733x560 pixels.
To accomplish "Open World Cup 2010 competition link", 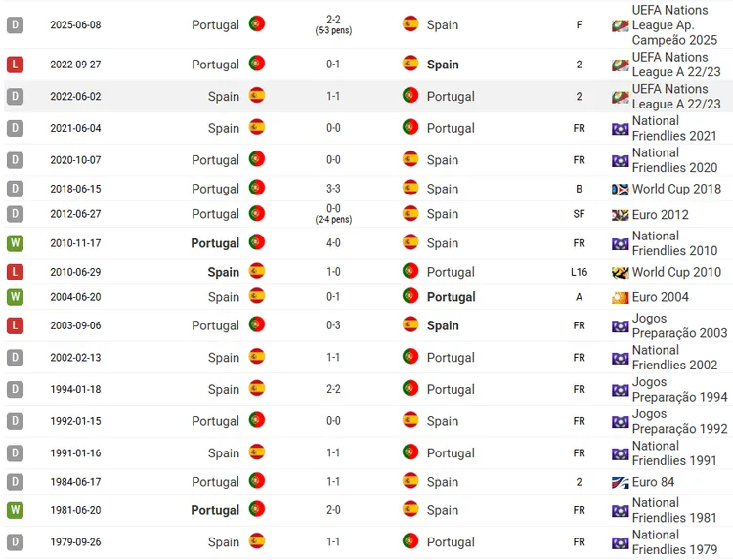I will click(676, 272).
